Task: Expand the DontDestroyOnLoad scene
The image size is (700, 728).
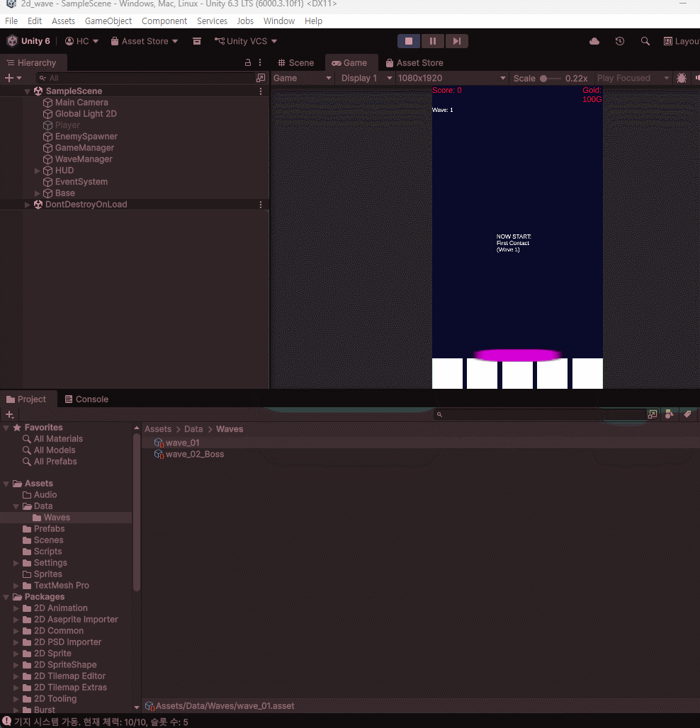Action: 27,205
